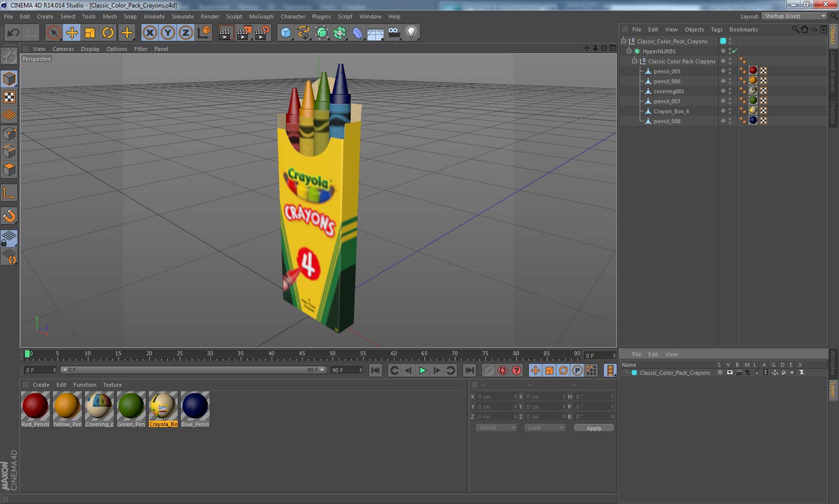Toggle the HyperNURBS green enable checkmark
Viewport: 839px width, 504px height.
[x=735, y=51]
